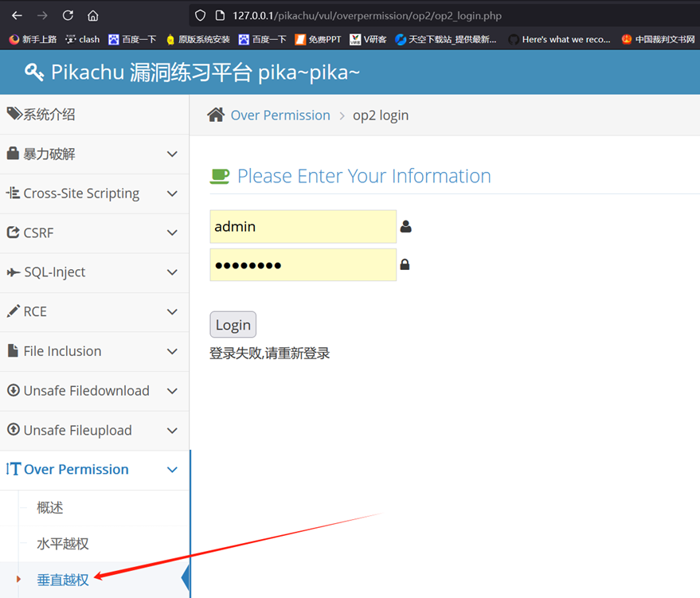Open the SQL-Inject sidebar menu
Image resolution: width=700 pixels, height=598 pixels.
pyautogui.click(x=94, y=272)
